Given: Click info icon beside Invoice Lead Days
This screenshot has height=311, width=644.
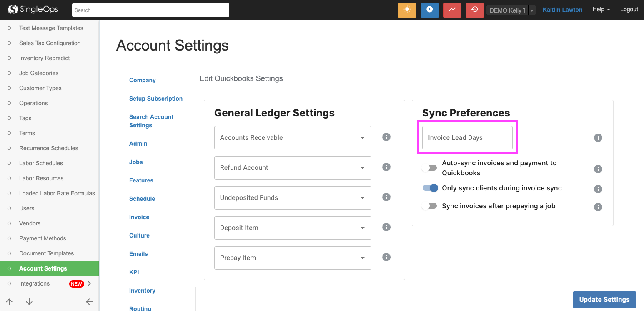Looking at the screenshot, I should click(598, 138).
